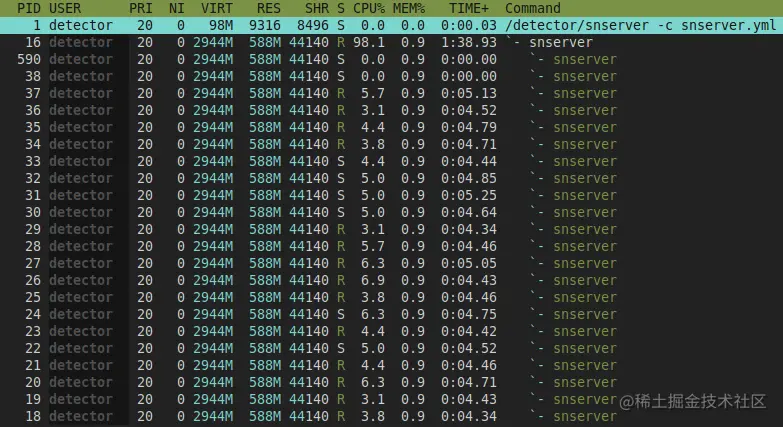783x427 pixels.
Task: Click the RES value 9316 in first row
Action: [265, 25]
